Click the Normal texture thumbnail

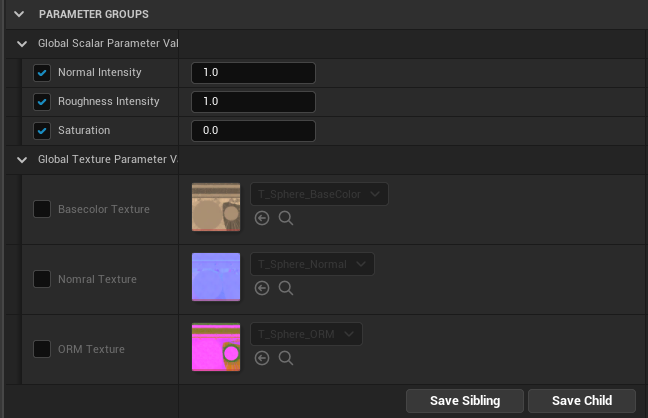point(216,277)
